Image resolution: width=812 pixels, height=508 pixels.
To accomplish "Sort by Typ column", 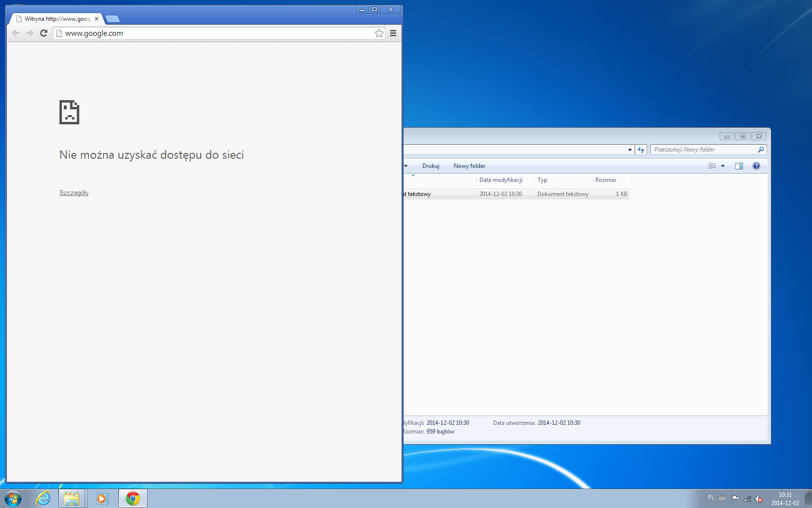I will [x=563, y=180].
